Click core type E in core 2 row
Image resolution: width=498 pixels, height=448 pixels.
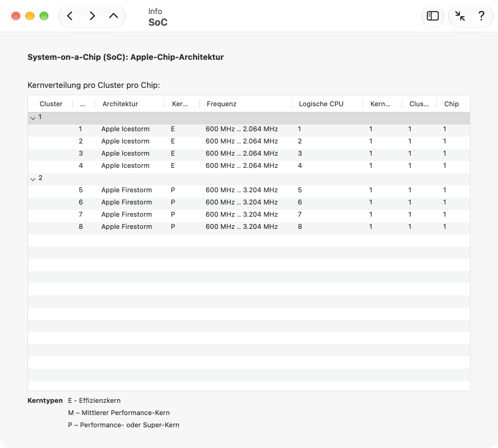(x=173, y=141)
